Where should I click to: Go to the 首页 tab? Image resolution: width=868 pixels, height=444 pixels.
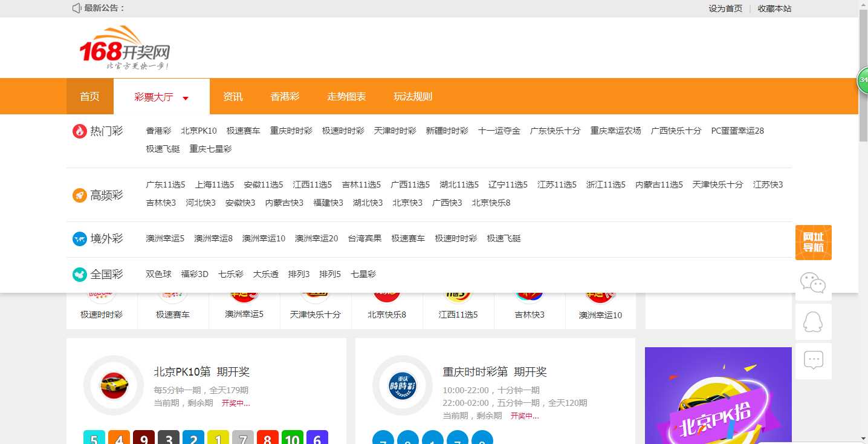[89, 96]
